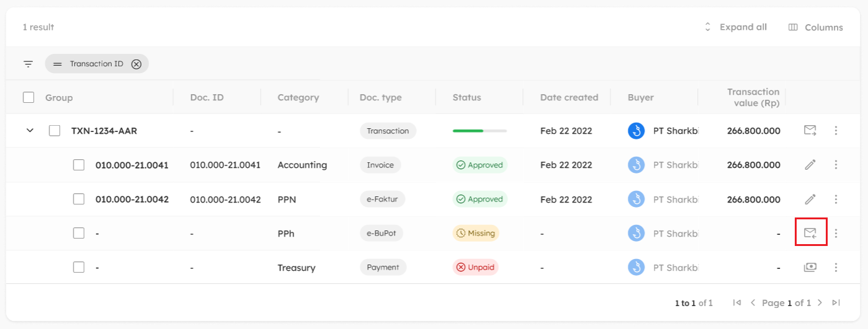Viewport: 868px width, 329px height.
Task: Tick the select-all checkbox in header
Action: click(29, 97)
